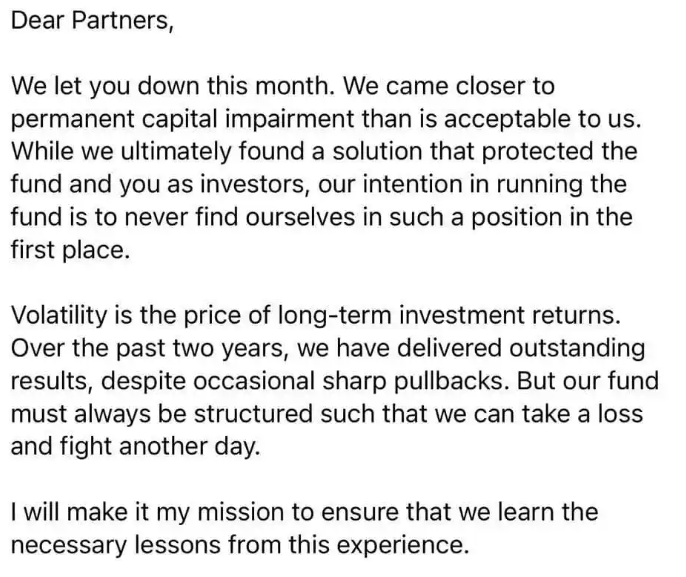Click the word 'Volatility' starting second paragraph

59,315
